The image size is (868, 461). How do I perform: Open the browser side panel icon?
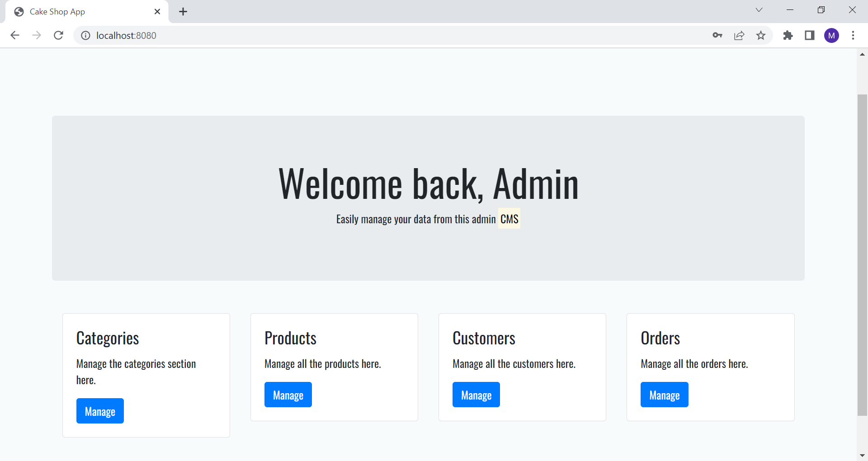[810, 35]
